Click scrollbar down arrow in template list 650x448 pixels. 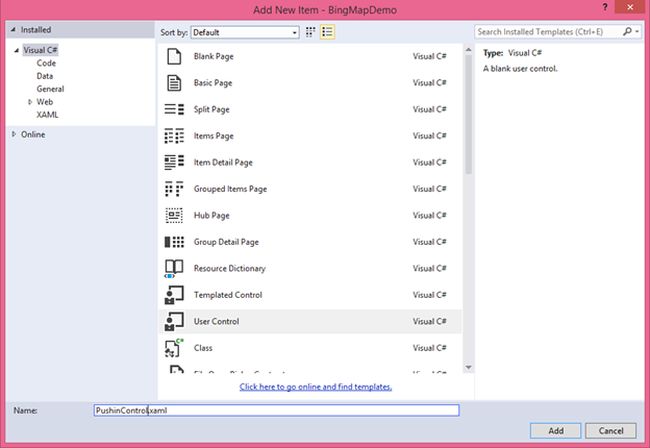coord(468,367)
